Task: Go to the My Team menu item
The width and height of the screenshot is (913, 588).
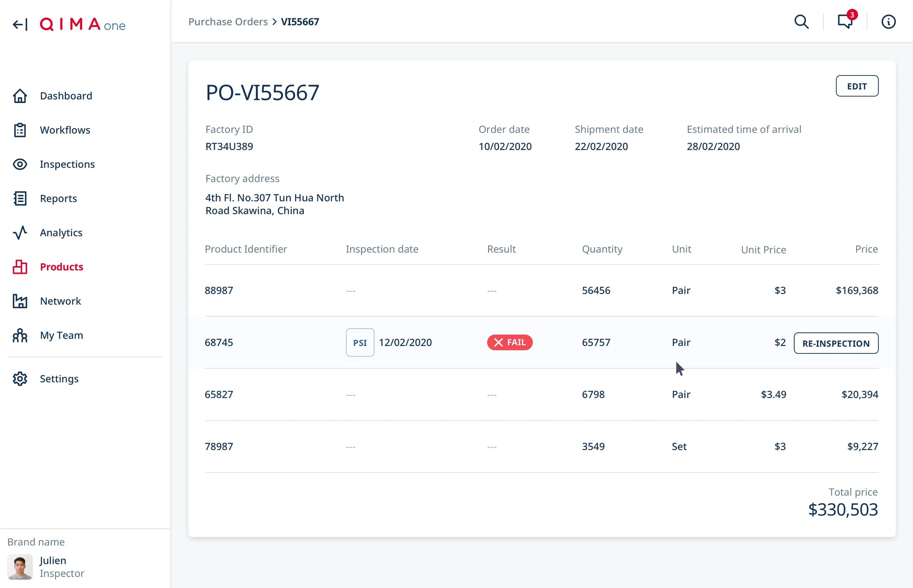Action: 62,335
